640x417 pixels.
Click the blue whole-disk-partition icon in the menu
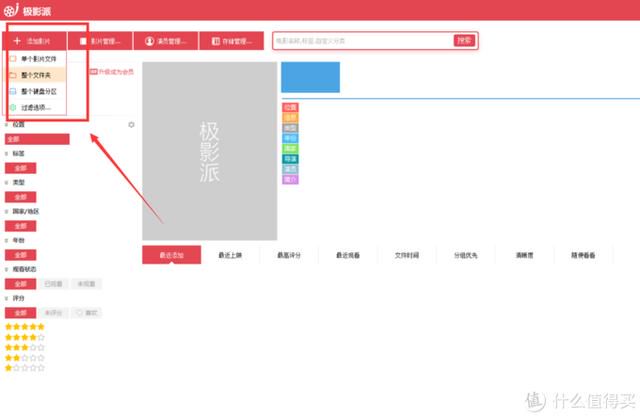(13, 91)
